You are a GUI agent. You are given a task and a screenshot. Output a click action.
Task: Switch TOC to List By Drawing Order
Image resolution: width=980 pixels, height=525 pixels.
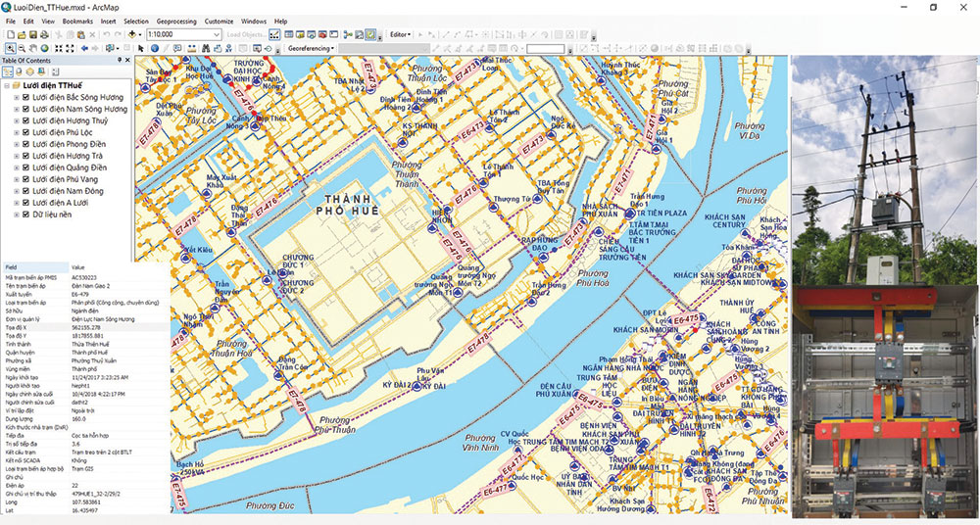pos(8,72)
